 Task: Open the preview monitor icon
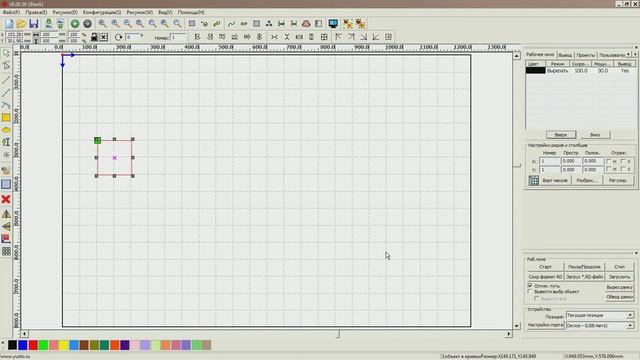point(333,24)
